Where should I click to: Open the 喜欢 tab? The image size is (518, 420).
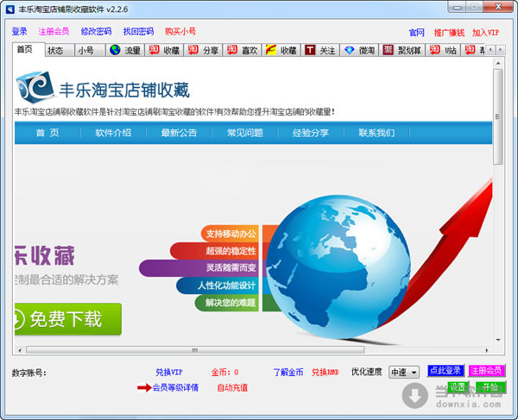(x=242, y=50)
